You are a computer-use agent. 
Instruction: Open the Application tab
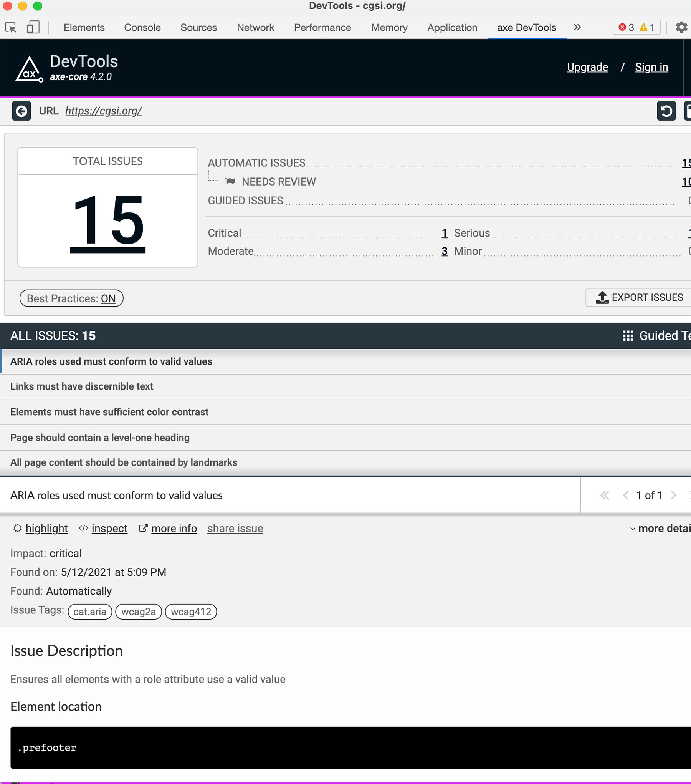pos(452,28)
